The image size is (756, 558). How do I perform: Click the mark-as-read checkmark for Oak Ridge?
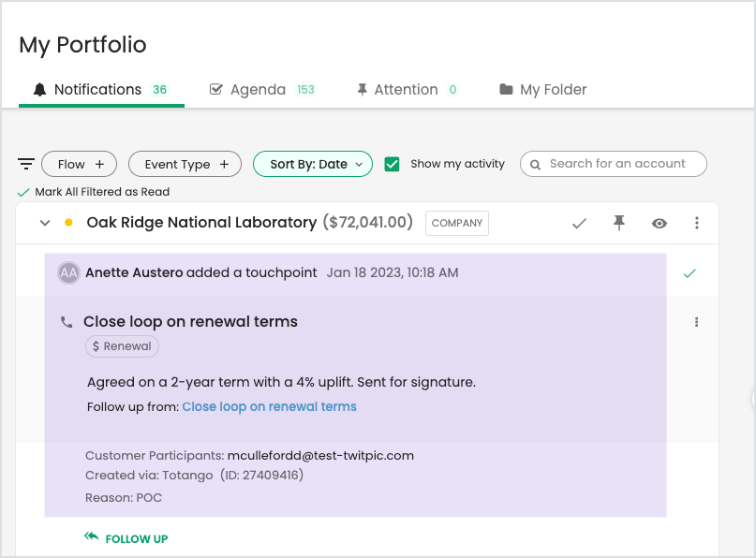click(x=579, y=223)
